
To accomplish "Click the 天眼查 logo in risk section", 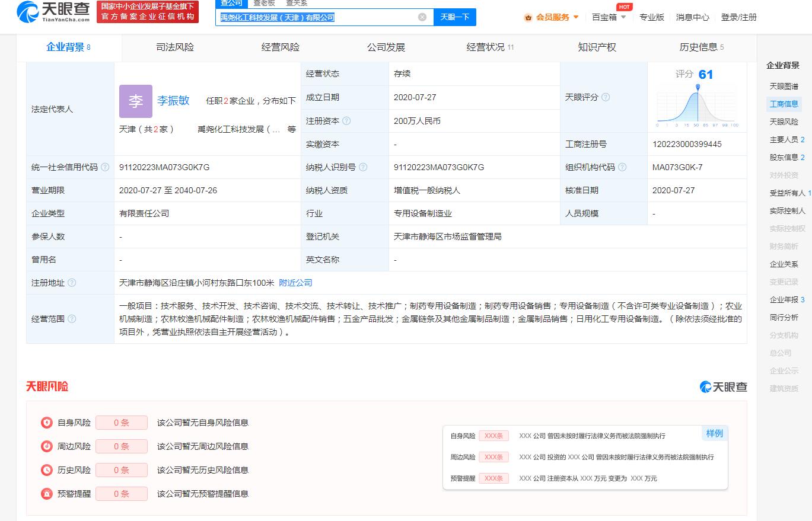I will pyautogui.click(x=723, y=387).
